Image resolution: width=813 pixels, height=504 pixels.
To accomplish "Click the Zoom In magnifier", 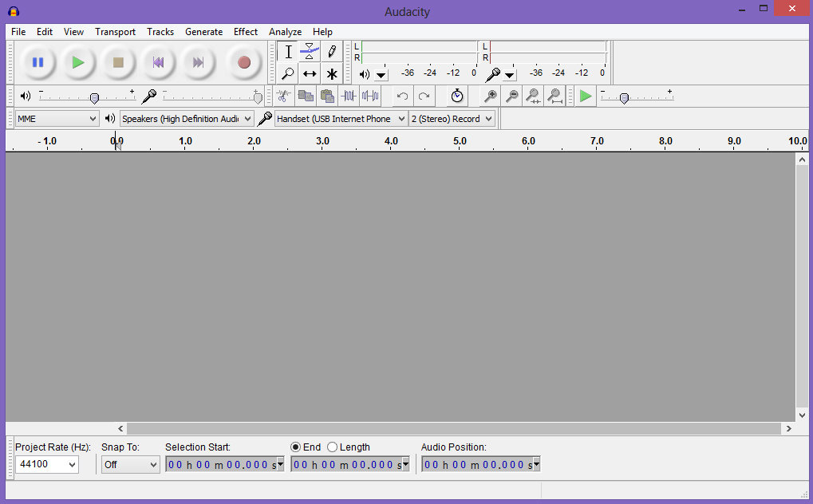I will click(490, 96).
